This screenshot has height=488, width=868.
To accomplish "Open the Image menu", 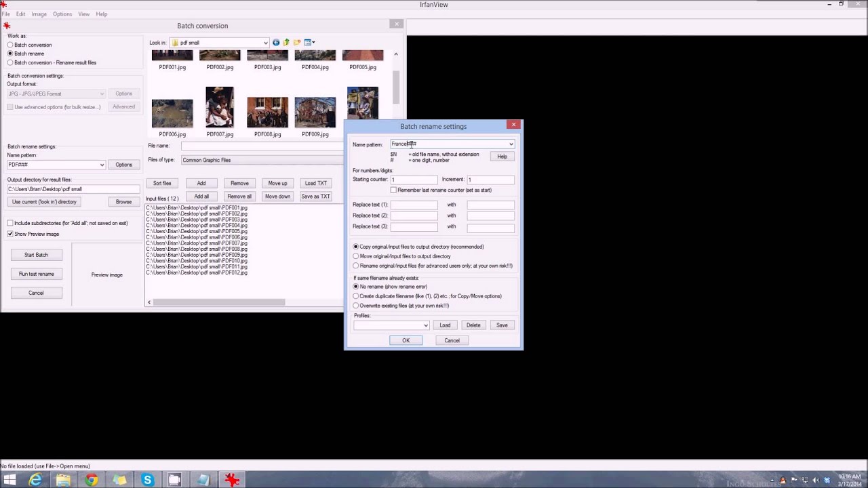I will pyautogui.click(x=39, y=14).
